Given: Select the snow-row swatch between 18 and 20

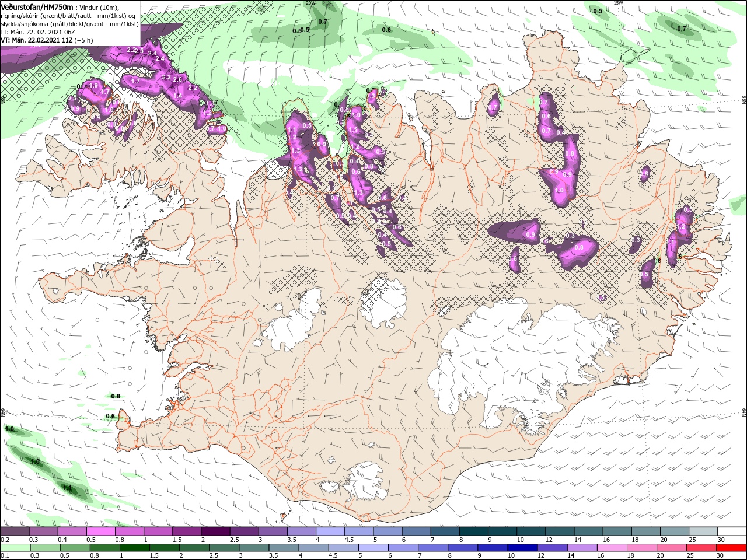Looking at the screenshot, I should [x=647, y=531].
